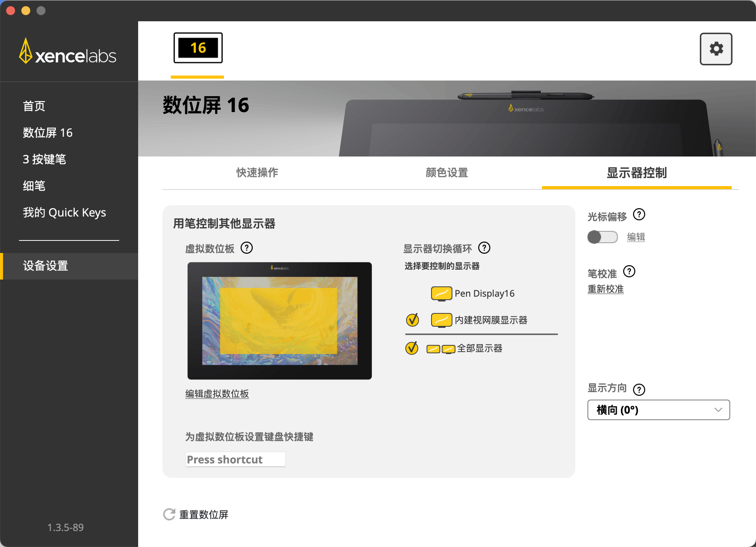Click the 编辑虚拟数位板 link
The width and height of the screenshot is (756, 547).
216,394
